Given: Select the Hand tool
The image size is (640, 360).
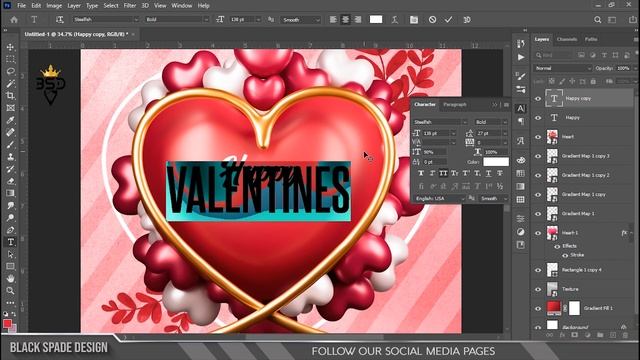Looking at the screenshot, I should tap(10, 278).
